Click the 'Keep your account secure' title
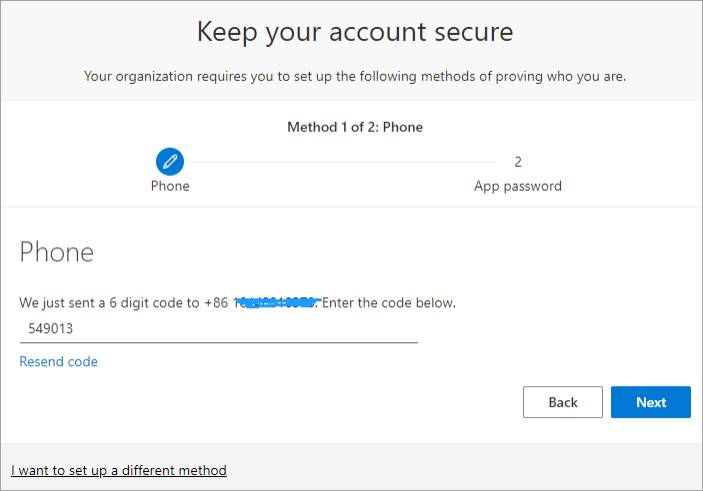Image resolution: width=703 pixels, height=491 pixels. (x=355, y=32)
